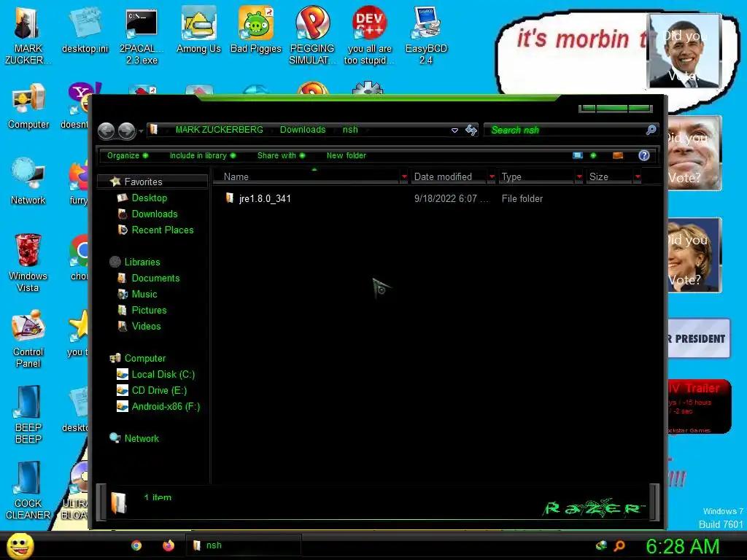The height and width of the screenshot is (560, 747).
Task: Click the Computer desktop icon
Action: click(28, 106)
